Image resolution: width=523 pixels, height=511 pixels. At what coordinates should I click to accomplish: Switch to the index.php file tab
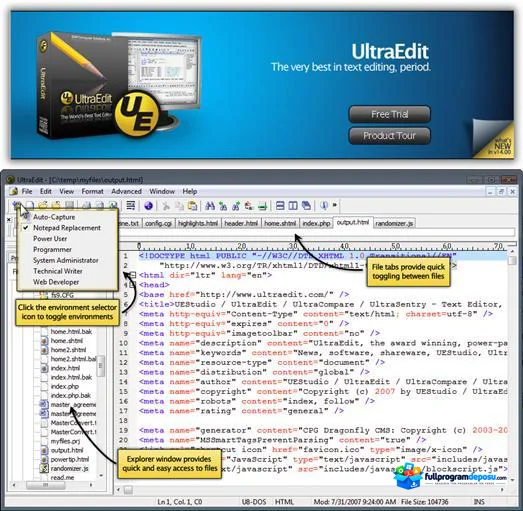click(x=316, y=223)
